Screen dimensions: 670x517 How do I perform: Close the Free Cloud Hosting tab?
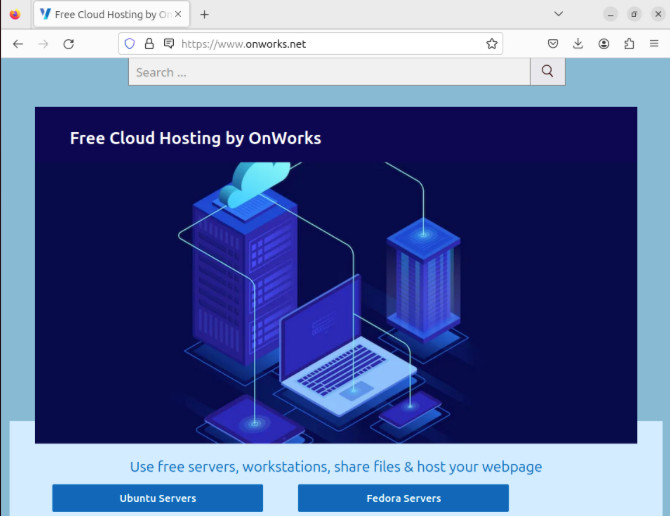(178, 14)
